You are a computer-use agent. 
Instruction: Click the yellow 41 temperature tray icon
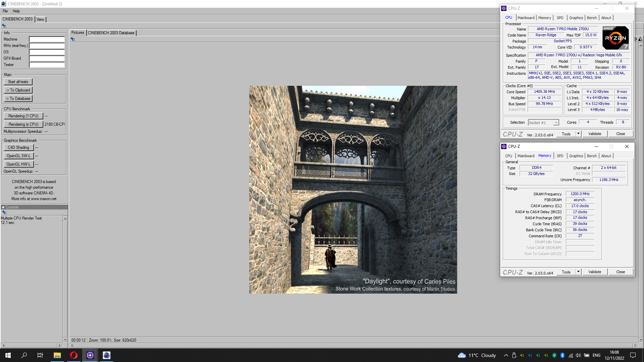522,355
